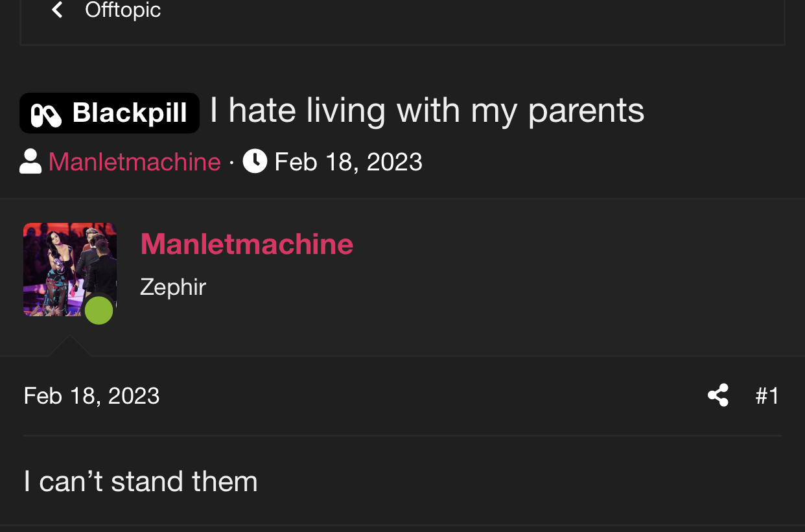Click the Zephir user title
The height and width of the screenshot is (532, 805).
pos(173,286)
